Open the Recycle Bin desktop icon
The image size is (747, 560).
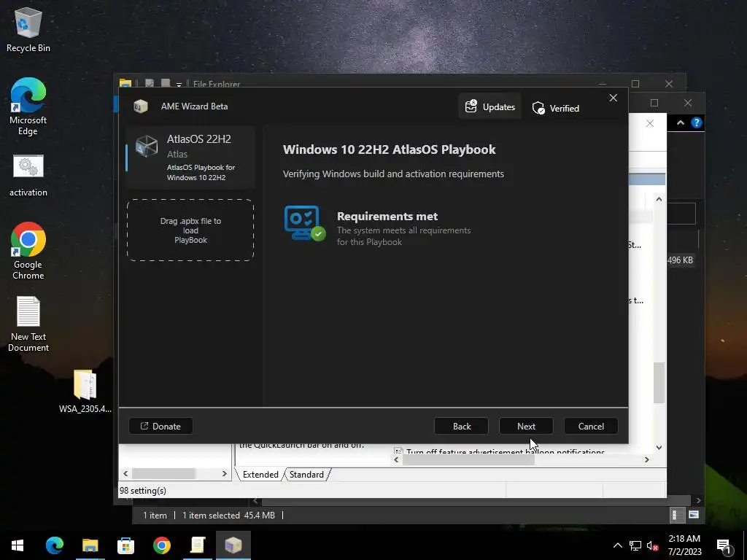click(28, 29)
